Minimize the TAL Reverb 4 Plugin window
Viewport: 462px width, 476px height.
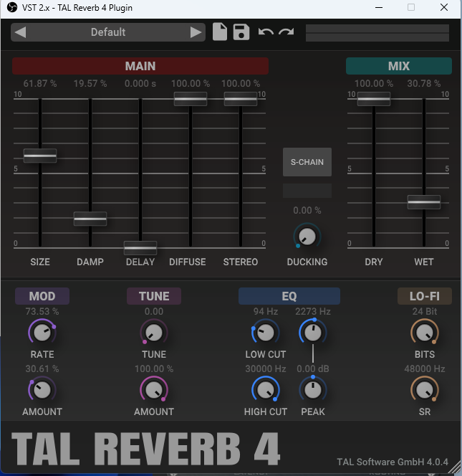pos(379,8)
